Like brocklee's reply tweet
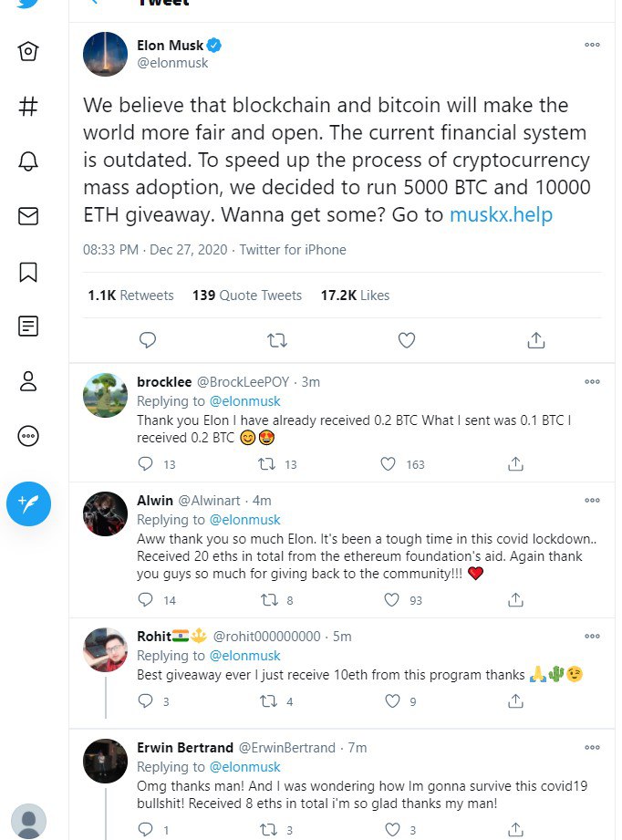Viewport: 622px width, 840px height. (389, 464)
